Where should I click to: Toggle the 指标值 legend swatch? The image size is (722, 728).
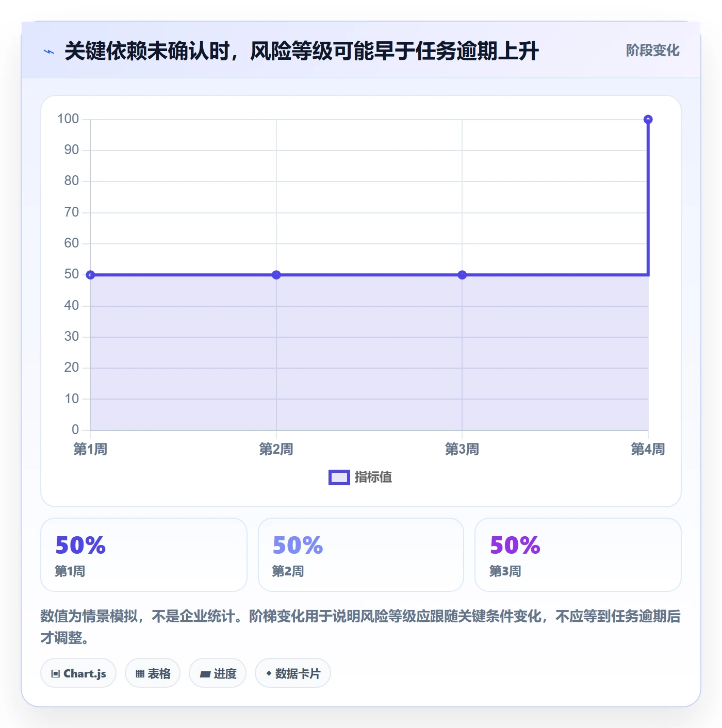click(x=339, y=477)
